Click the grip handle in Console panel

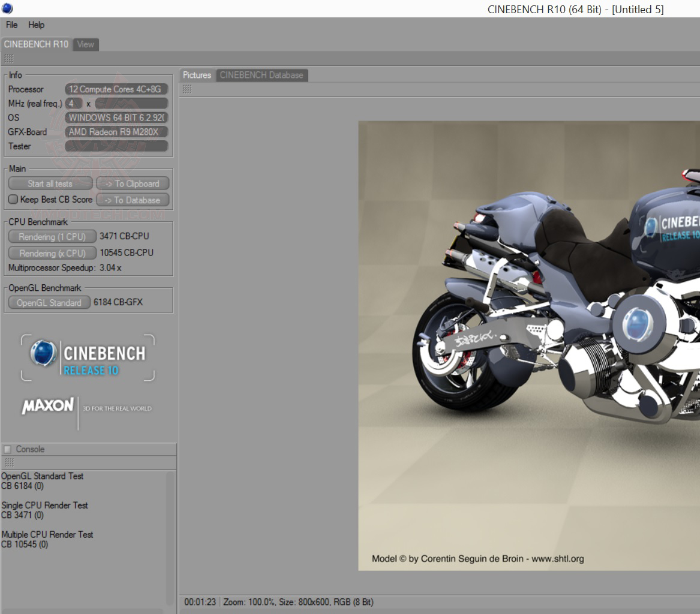9,462
